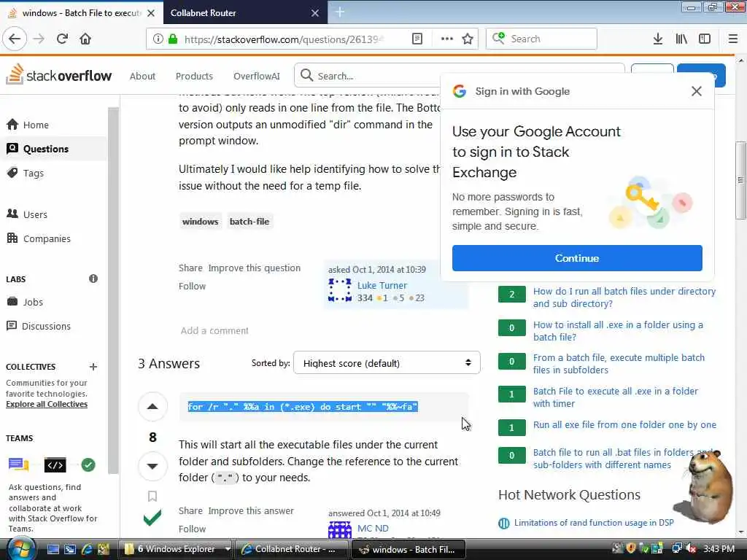The height and width of the screenshot is (560, 747).
Task: Open Collabnet Router taskbar button
Action: pyautogui.click(x=292, y=549)
